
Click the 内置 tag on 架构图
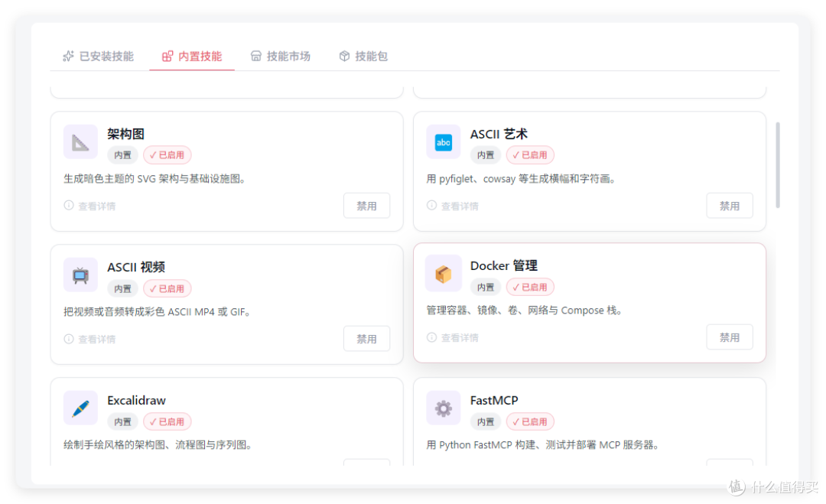point(122,155)
